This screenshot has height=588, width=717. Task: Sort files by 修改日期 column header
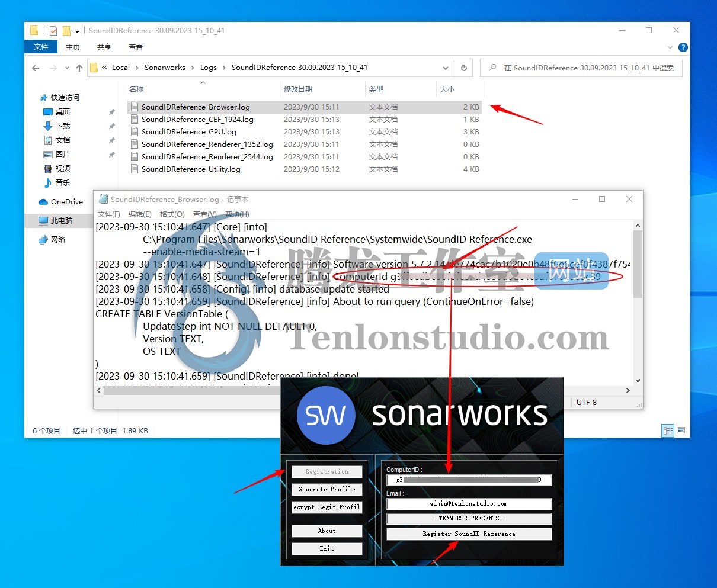[x=298, y=89]
